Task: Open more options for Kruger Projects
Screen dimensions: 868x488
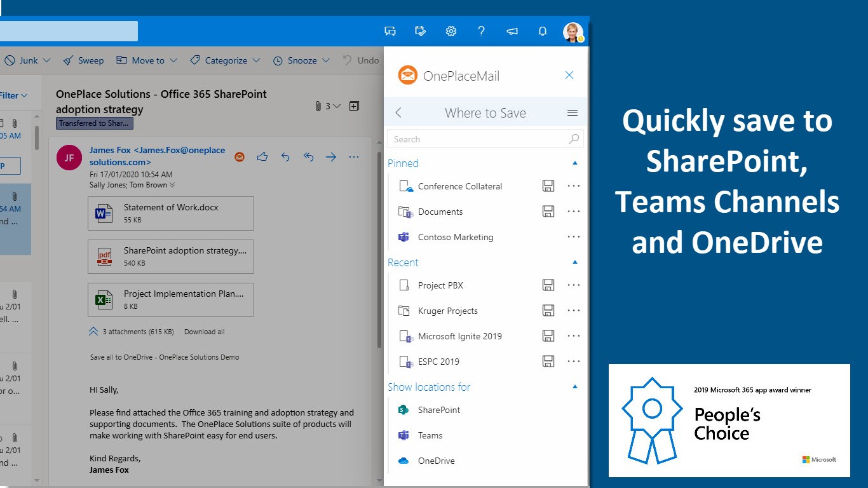Action: point(574,311)
